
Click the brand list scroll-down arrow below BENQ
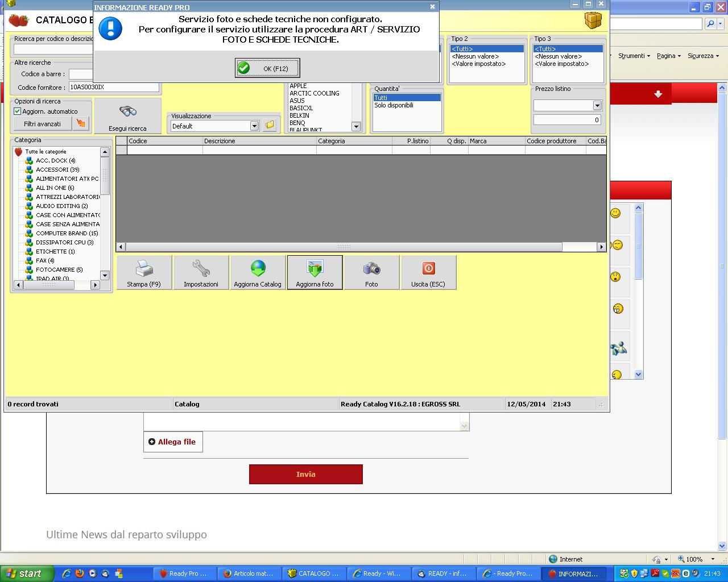[356, 126]
